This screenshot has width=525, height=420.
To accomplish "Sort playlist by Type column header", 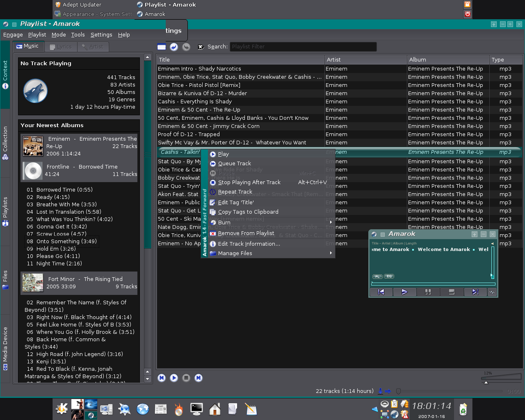I will click(506, 60).
